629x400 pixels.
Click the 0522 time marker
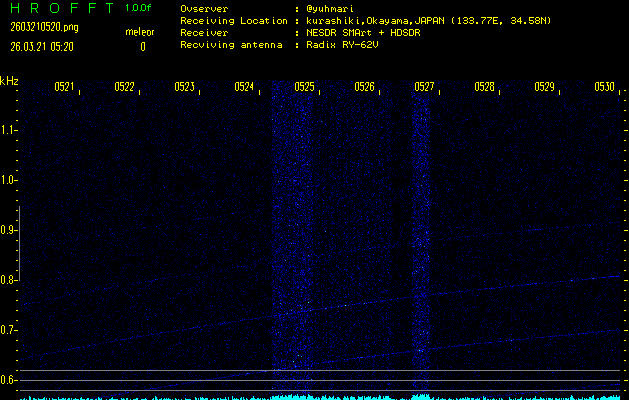[124, 87]
